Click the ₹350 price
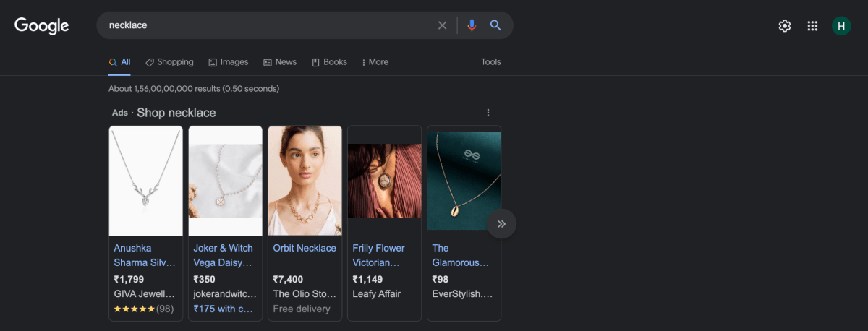 pyautogui.click(x=205, y=279)
